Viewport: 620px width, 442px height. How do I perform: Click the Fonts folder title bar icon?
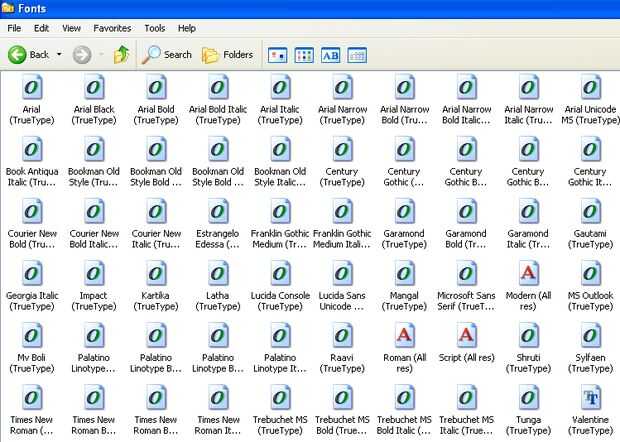tap(8, 8)
